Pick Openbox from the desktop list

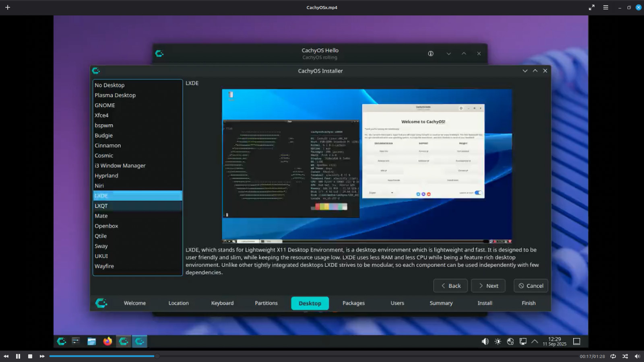pos(138,226)
